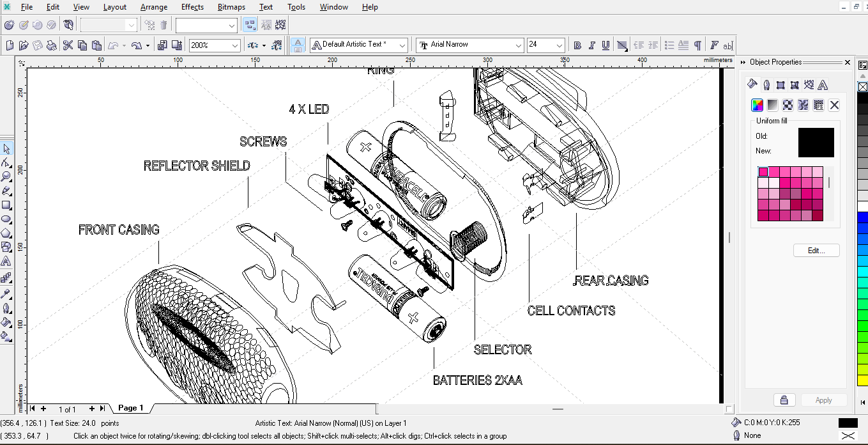Viewport: 868px width, 445px height.
Task: Click the Export icon
Action: (x=176, y=45)
